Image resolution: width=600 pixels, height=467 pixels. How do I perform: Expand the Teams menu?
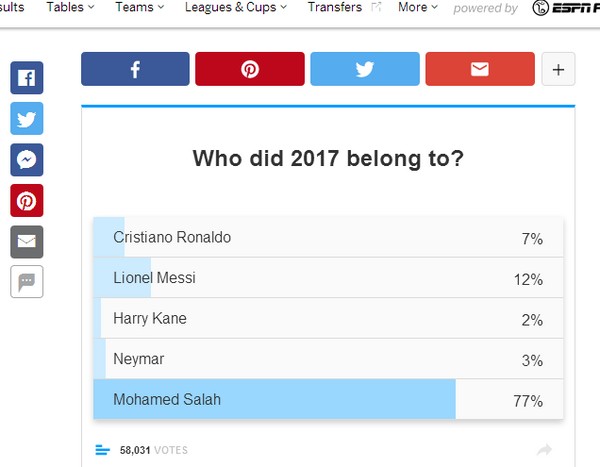[140, 7]
